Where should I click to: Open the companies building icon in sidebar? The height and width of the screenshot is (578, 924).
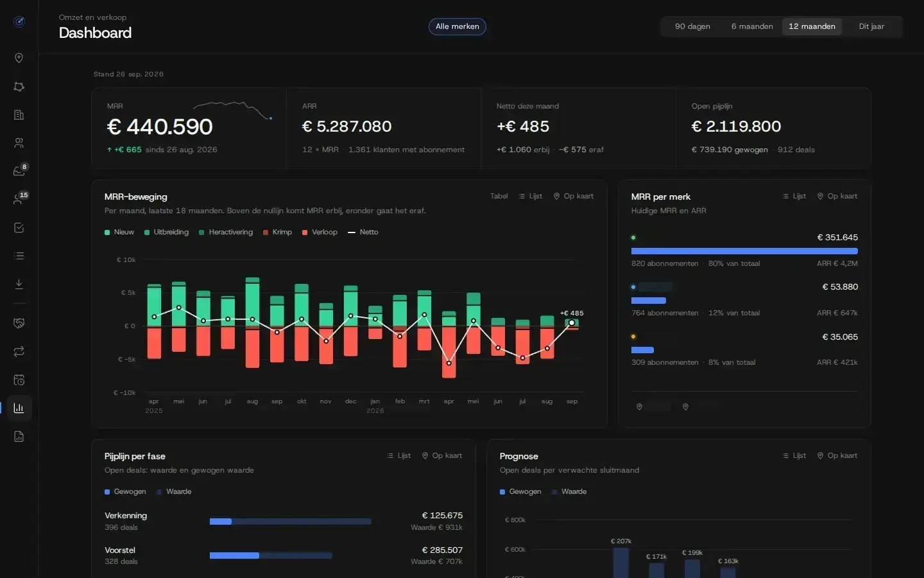19,115
